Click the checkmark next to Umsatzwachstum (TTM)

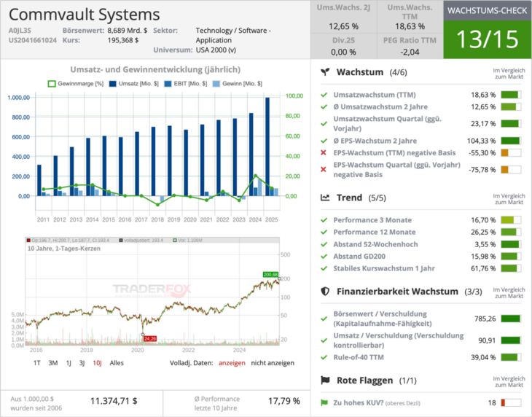tap(324, 95)
